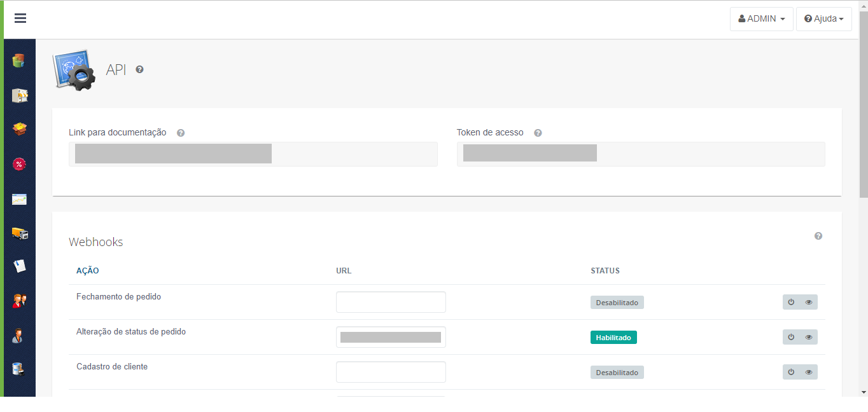Click the URL field for Fechamento de pedido
Image resolution: width=868 pixels, height=412 pixels.
click(x=391, y=302)
